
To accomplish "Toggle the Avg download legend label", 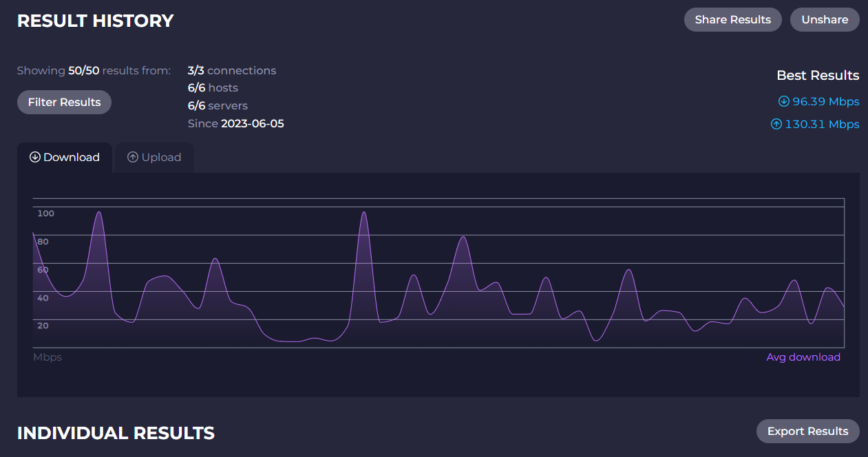I will 803,357.
